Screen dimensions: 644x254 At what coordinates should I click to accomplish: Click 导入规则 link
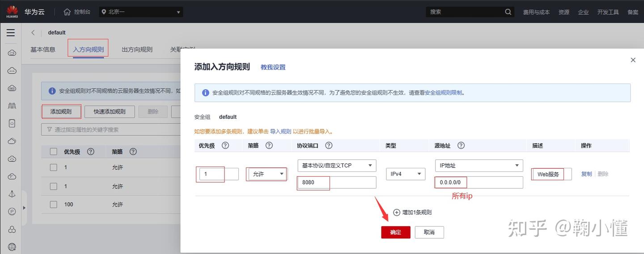[281, 132]
